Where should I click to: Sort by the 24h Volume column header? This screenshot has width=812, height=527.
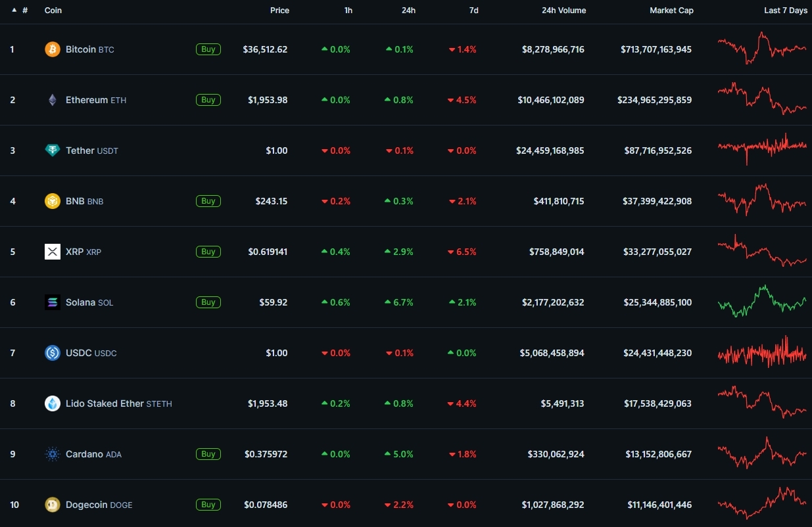(x=563, y=11)
